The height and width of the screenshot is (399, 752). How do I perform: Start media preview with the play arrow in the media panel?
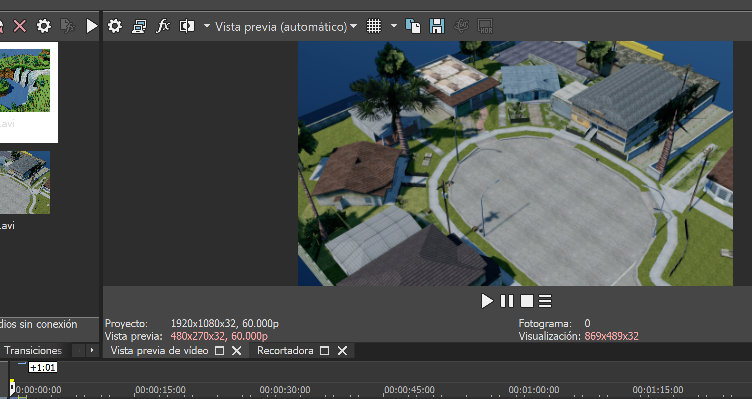click(x=92, y=26)
